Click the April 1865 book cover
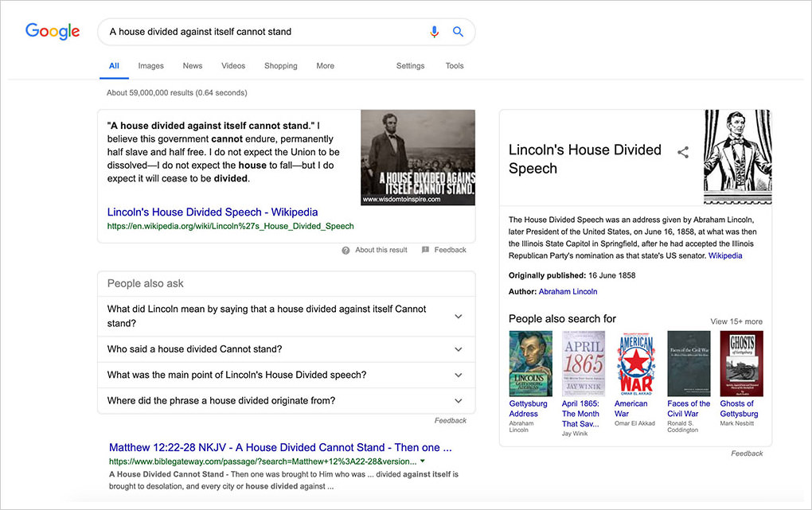Screen dimensions: 812x510 pyautogui.click(x=583, y=364)
